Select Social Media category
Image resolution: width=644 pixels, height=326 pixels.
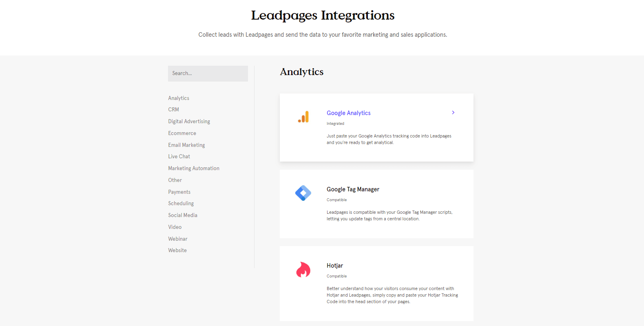tap(183, 215)
